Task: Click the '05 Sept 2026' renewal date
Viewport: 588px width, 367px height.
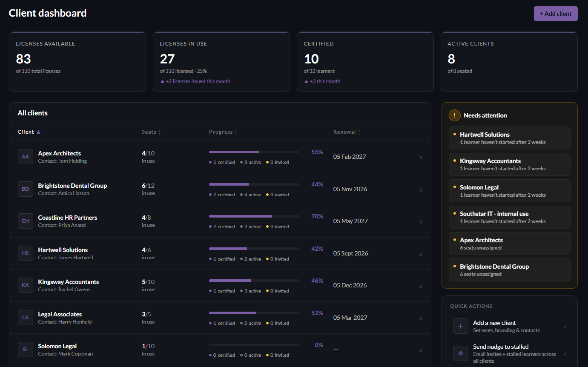Action: pyautogui.click(x=351, y=253)
